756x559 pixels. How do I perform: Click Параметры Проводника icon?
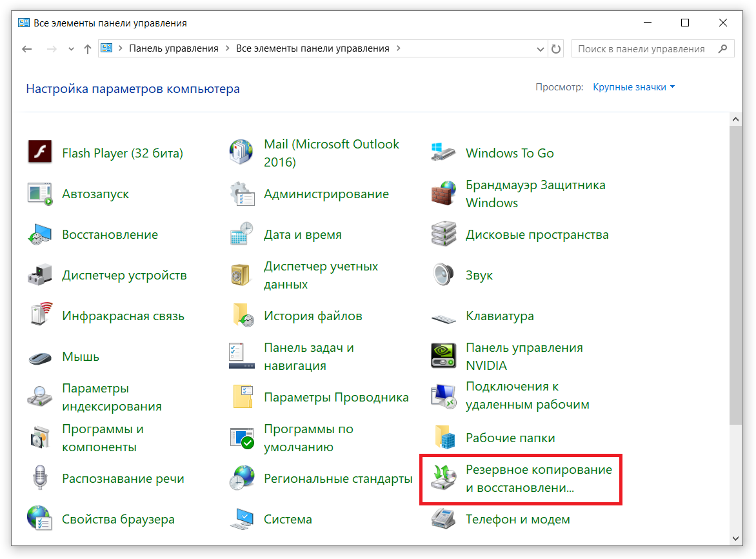243,396
